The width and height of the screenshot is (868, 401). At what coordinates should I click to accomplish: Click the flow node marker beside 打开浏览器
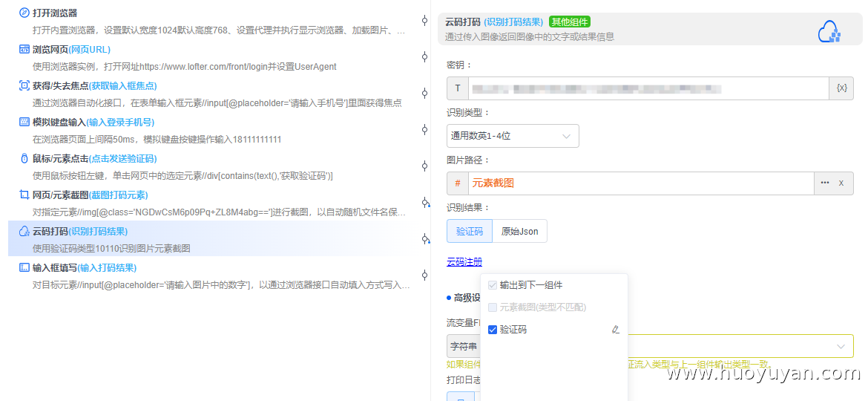coord(424,21)
